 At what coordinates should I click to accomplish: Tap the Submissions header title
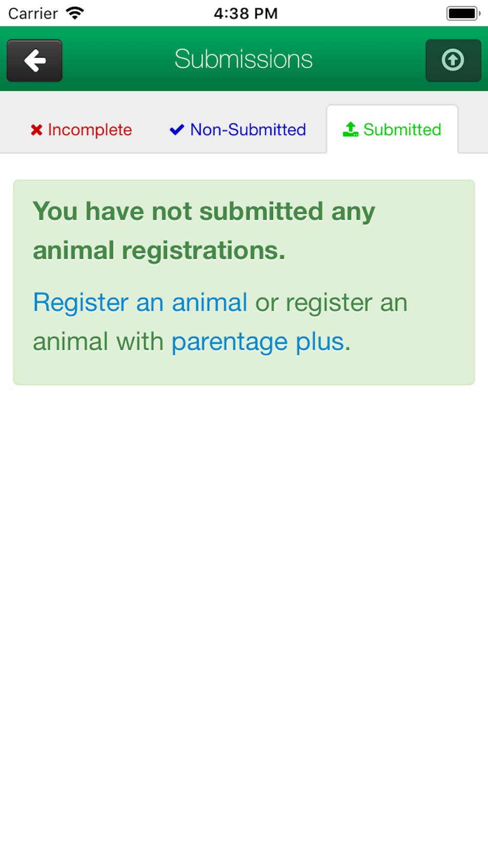click(244, 59)
